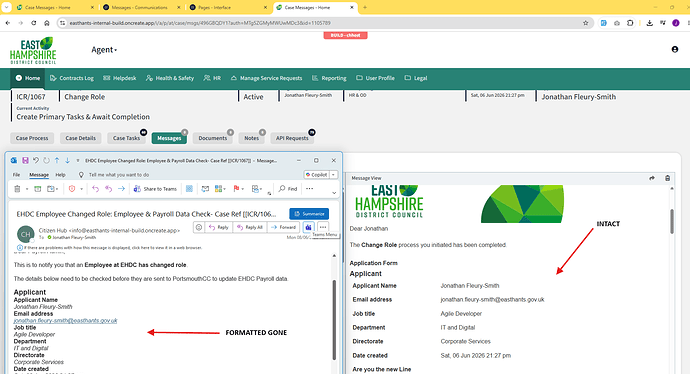Open the Move to folder dropdown
The width and height of the screenshot is (690, 374).
coord(53,189)
